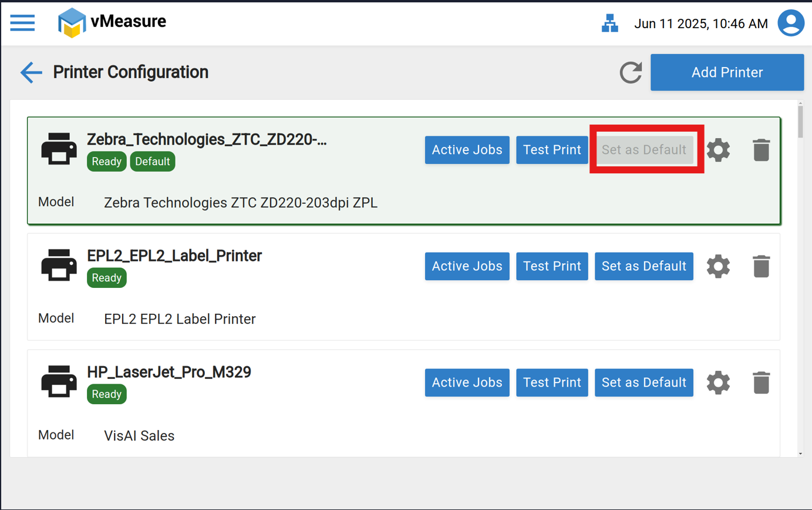812x510 pixels.
Task: Set EPL2 Label Printer as default
Action: 644,266
